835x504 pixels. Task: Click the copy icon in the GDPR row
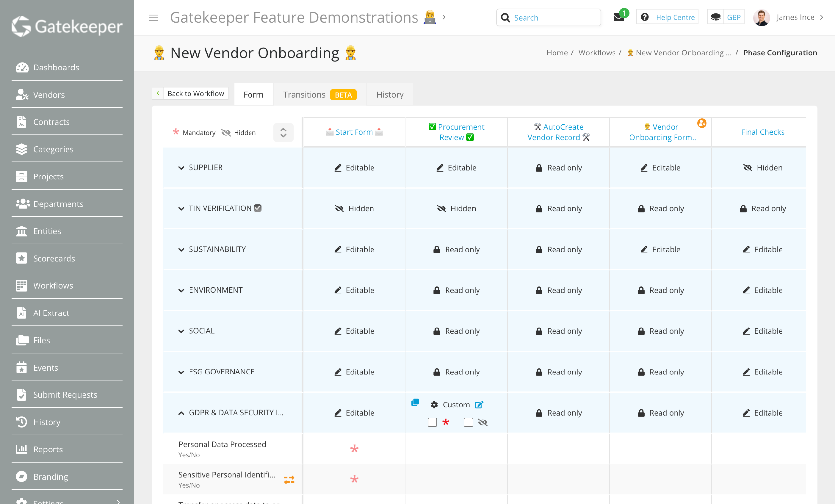pos(415,402)
